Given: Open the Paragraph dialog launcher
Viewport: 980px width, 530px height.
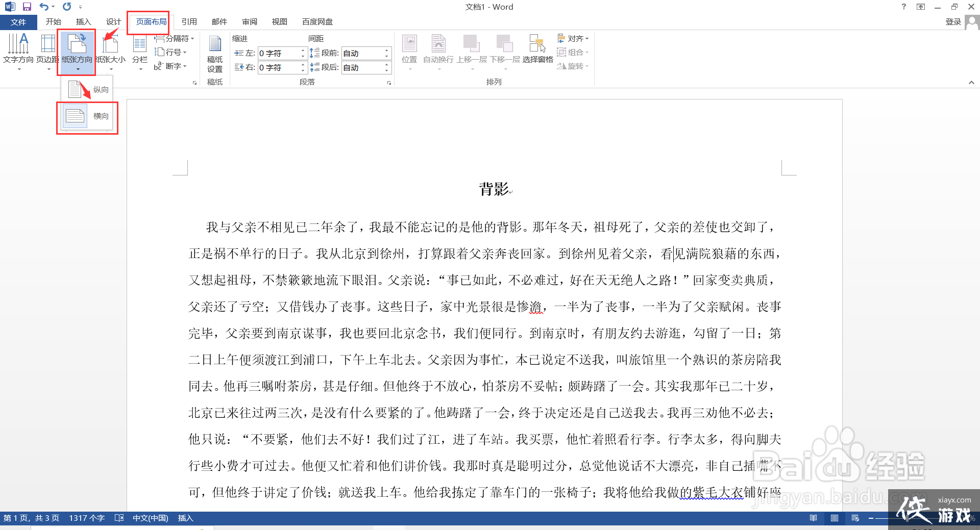Looking at the screenshot, I should coord(389,83).
